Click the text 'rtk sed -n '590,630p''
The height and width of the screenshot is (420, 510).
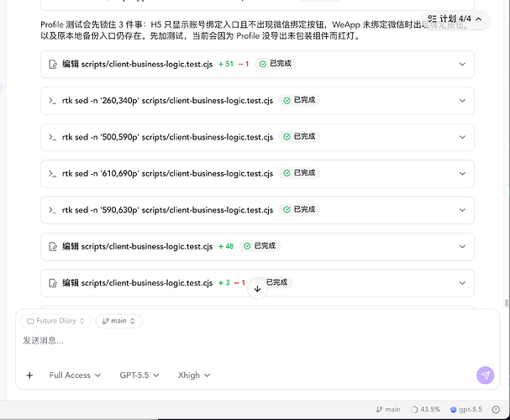101,210
